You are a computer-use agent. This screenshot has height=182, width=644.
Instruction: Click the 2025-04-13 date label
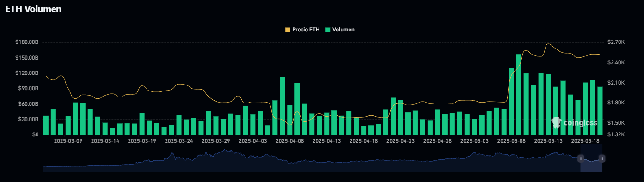(327, 141)
